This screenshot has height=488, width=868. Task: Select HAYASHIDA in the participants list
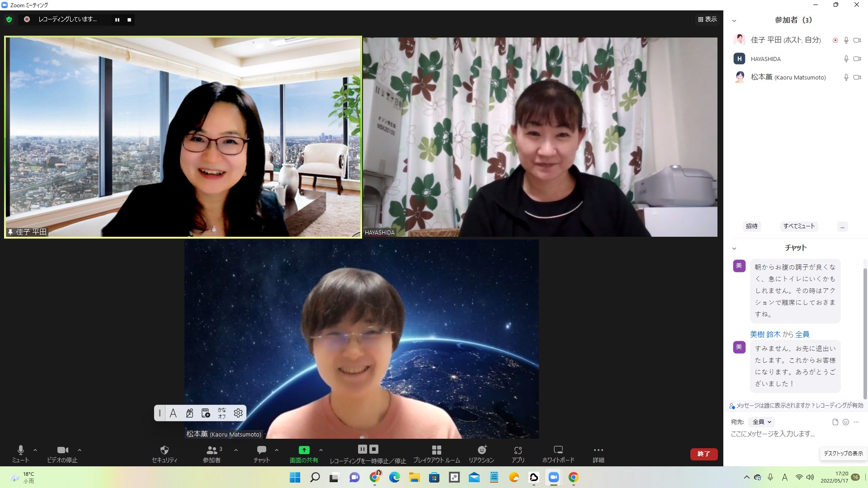796,59
